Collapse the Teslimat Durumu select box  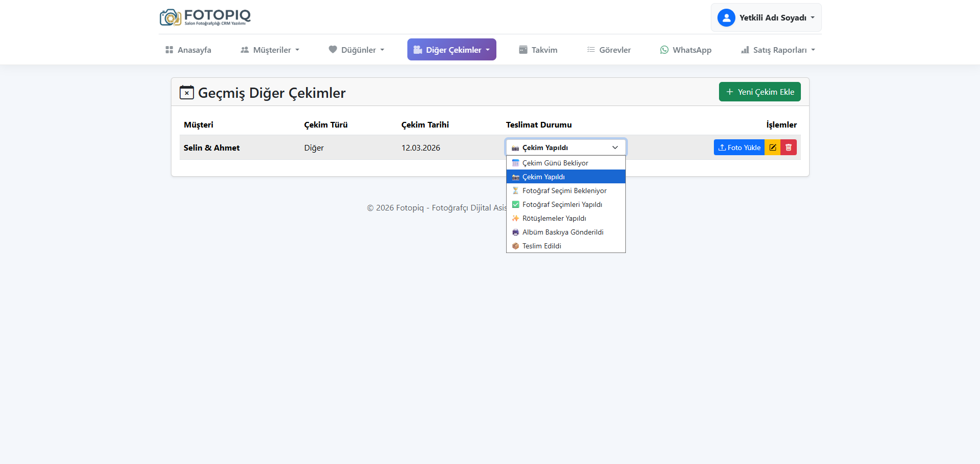click(565, 147)
